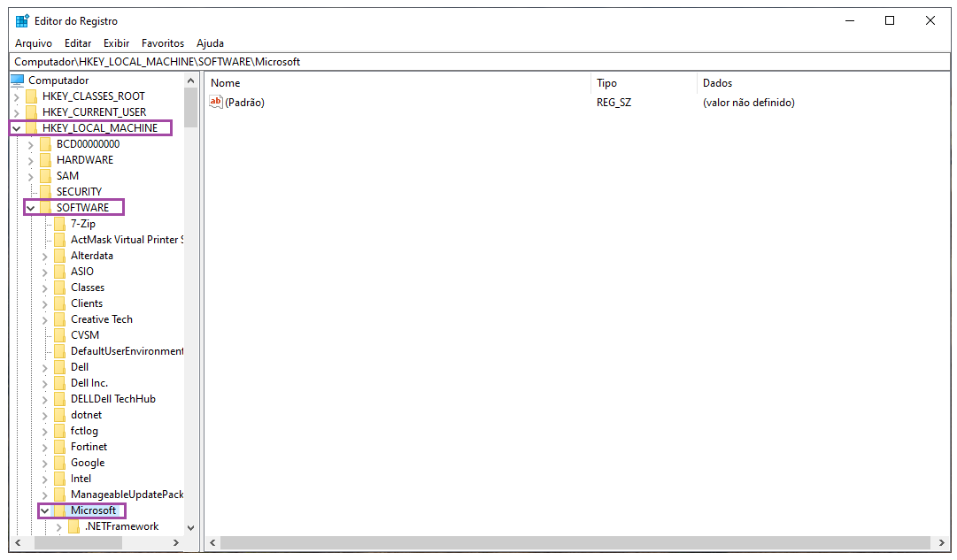Expand the Alterdata key
Viewport: 957px width, 560px height.
click(45, 257)
